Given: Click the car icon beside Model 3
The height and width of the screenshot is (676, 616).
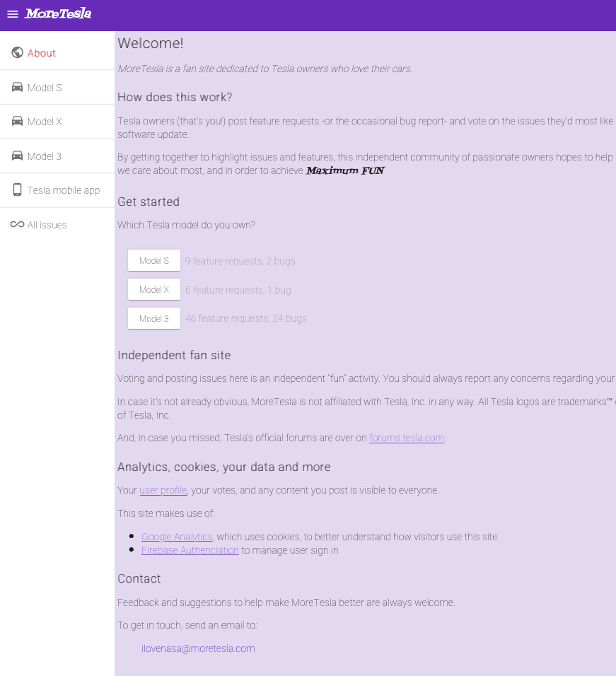Looking at the screenshot, I should pyautogui.click(x=17, y=156).
